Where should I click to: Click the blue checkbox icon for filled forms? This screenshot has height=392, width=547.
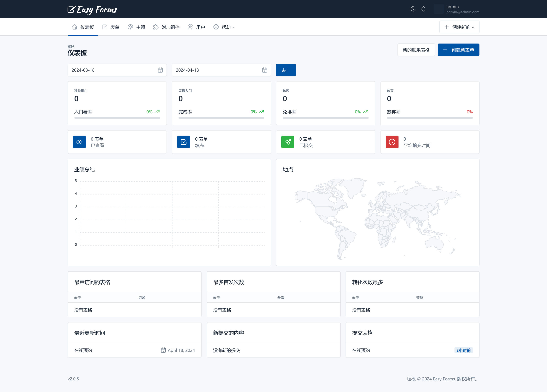click(183, 142)
